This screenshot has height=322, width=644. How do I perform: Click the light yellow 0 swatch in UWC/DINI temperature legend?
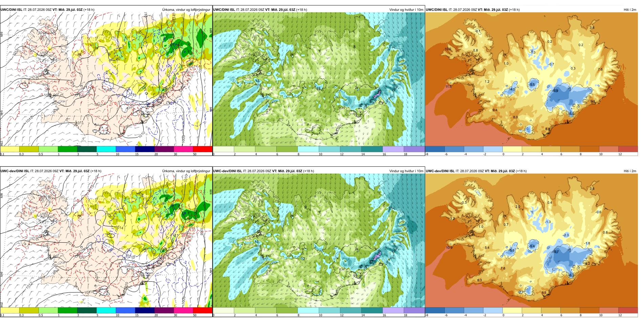tap(512, 149)
